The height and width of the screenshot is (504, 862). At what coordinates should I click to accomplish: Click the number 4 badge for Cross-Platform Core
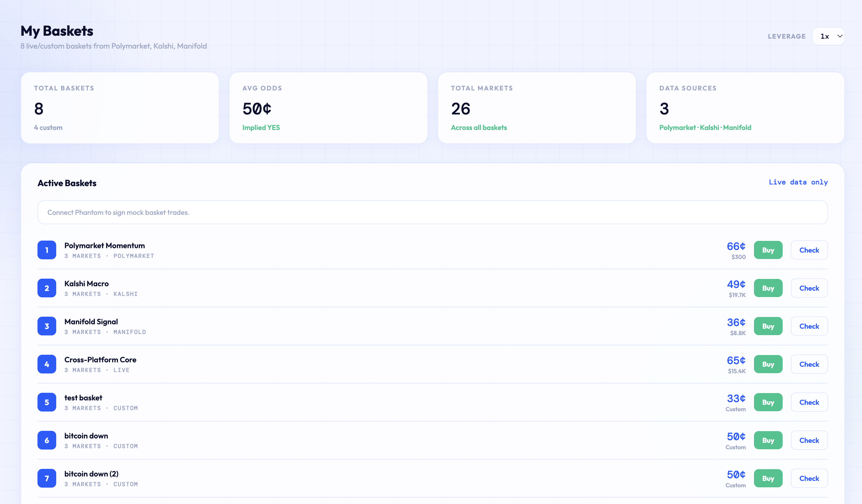[x=47, y=364]
